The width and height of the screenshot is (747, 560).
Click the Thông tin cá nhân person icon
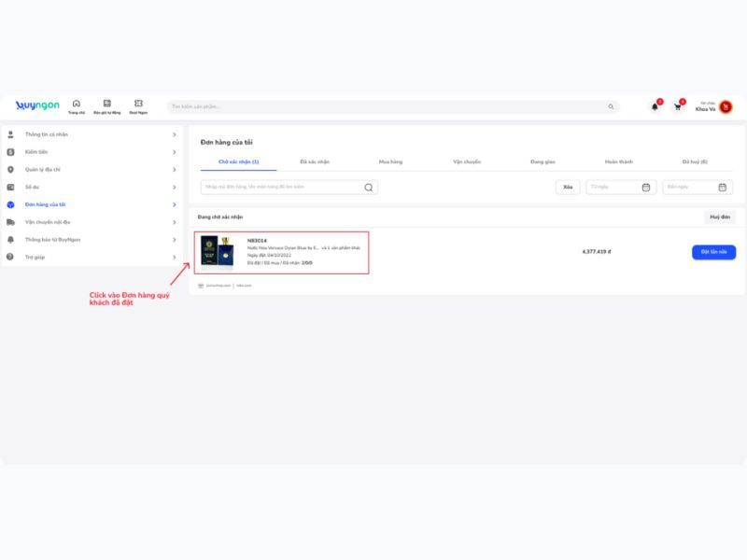click(10, 134)
